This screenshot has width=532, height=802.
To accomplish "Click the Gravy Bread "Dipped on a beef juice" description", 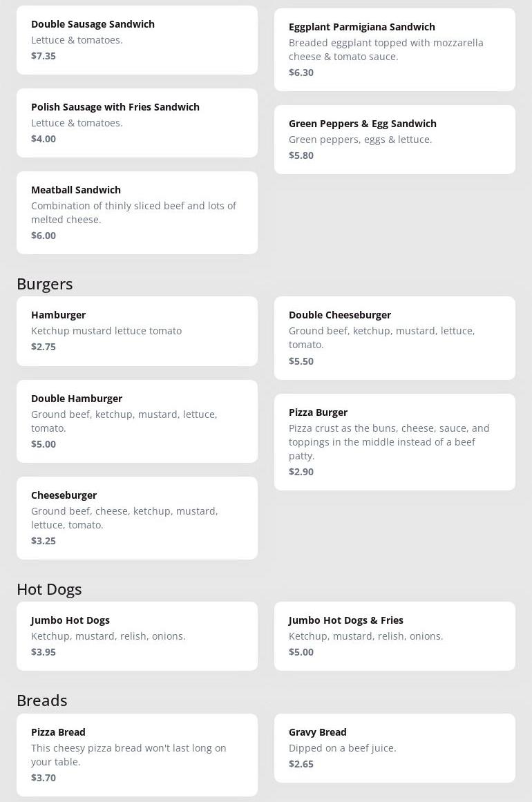I will pyautogui.click(x=343, y=748).
